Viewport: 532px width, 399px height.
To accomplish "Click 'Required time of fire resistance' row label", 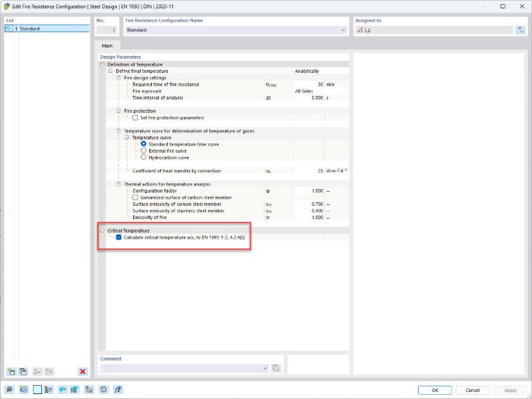I will click(x=166, y=85).
